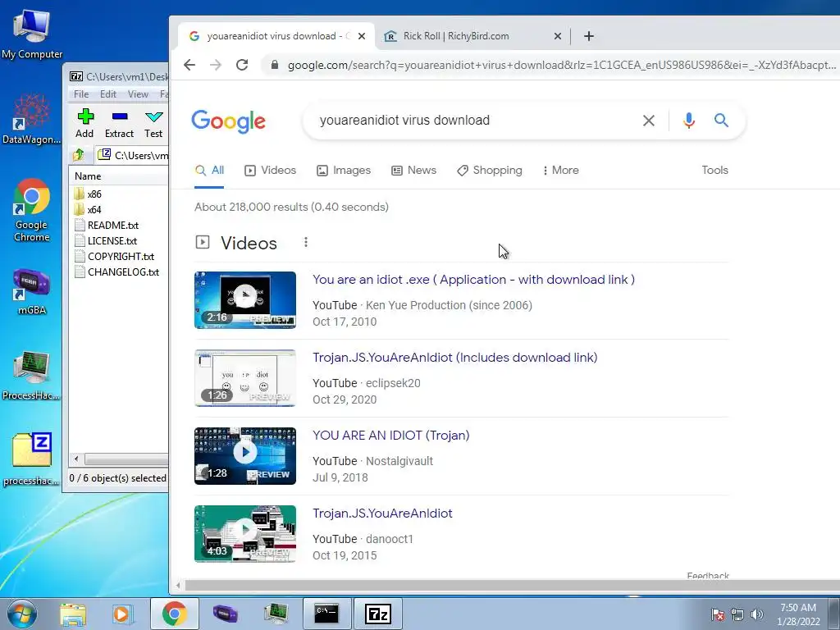Close the Rick Roll tab
840x630 pixels.
click(558, 36)
